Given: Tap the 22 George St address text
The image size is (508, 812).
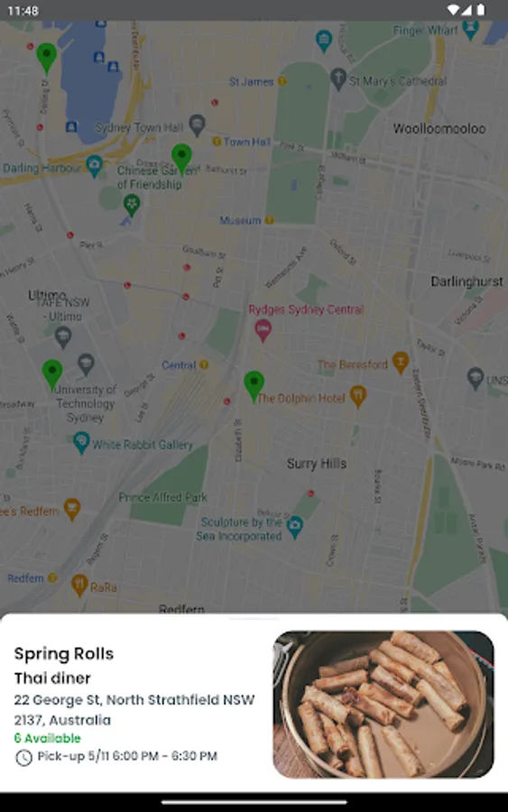Looking at the screenshot, I should tap(134, 710).
